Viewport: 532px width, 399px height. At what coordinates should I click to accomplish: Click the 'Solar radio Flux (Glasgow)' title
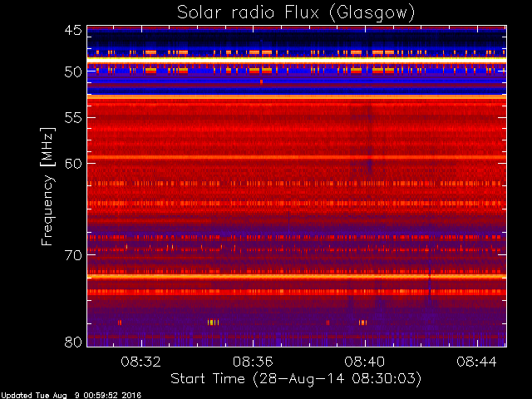coord(296,13)
